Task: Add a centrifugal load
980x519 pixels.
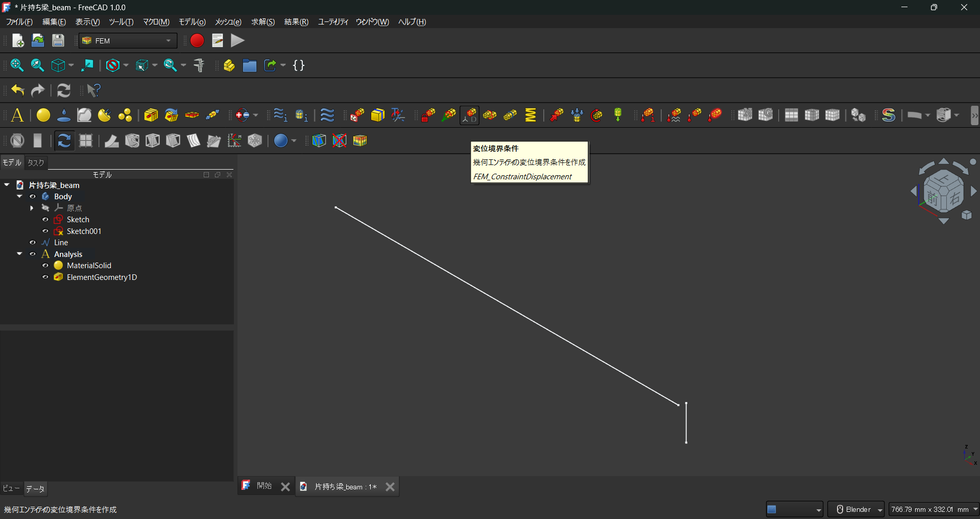Action: 597,115
